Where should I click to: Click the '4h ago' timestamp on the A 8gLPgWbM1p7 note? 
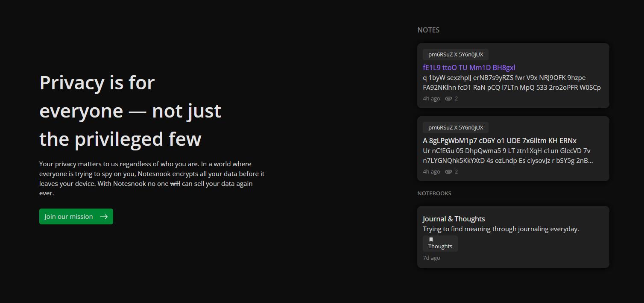point(431,172)
